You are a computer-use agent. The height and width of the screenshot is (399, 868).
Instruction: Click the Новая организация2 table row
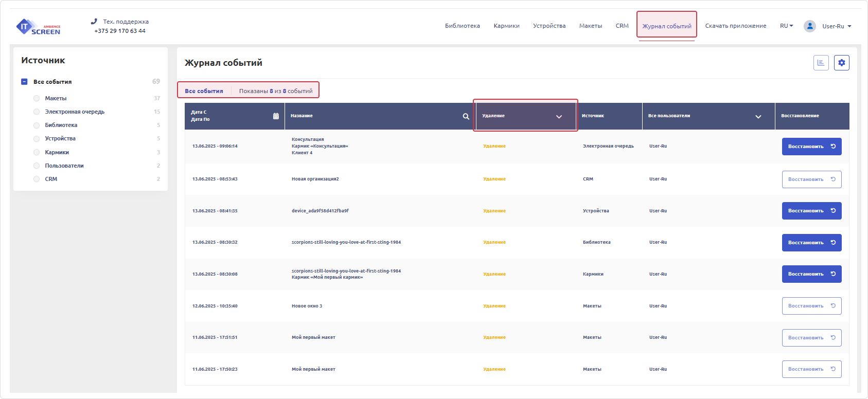pos(315,179)
